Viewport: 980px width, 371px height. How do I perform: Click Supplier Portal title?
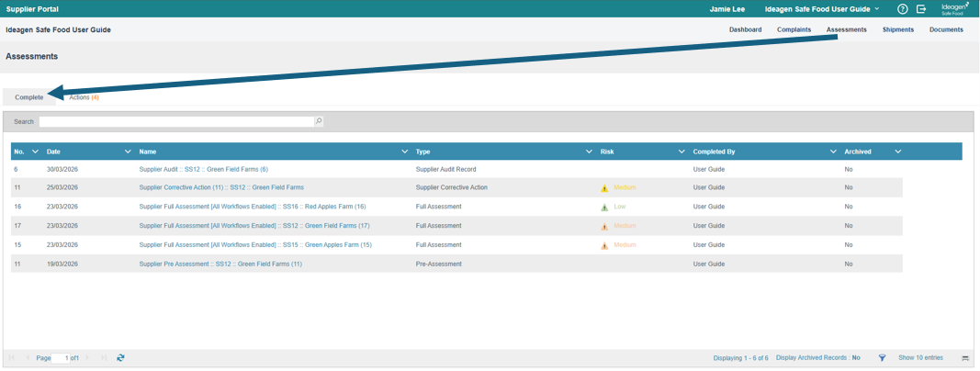32,9
